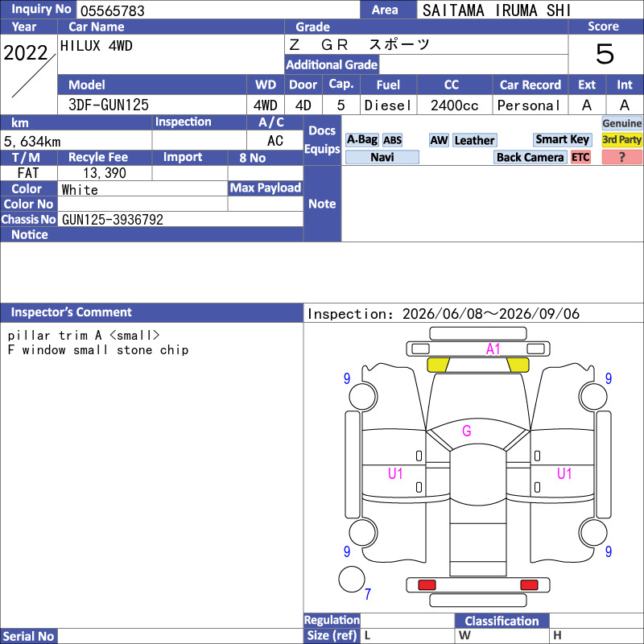Select the Navi equipment badge
644x644 pixels.
click(x=382, y=157)
